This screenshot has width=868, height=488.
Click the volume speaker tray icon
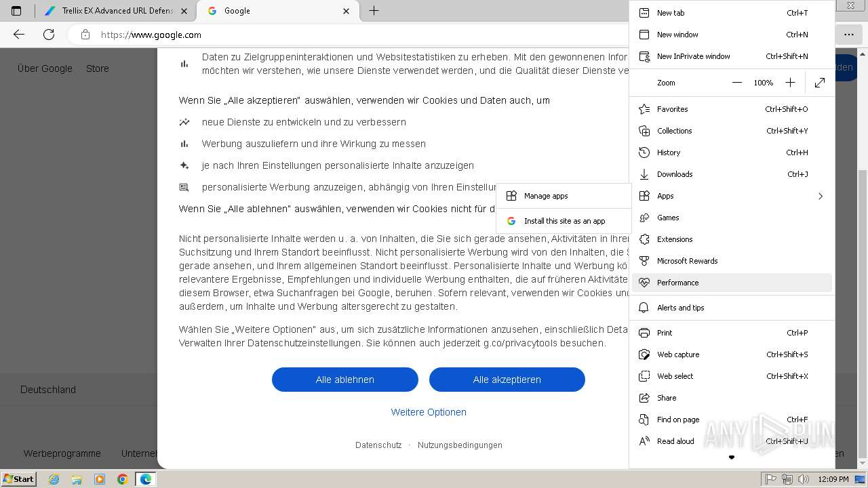[804, 479]
